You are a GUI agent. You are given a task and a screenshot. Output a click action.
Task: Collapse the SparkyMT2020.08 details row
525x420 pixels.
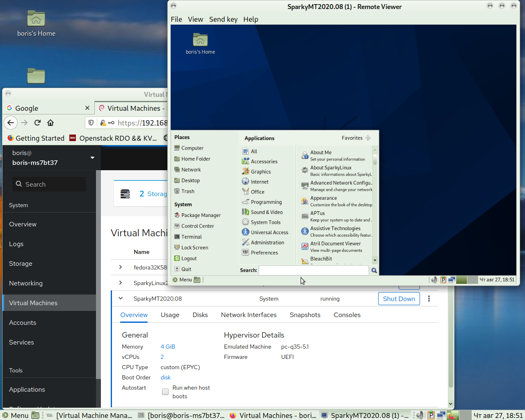(x=120, y=299)
